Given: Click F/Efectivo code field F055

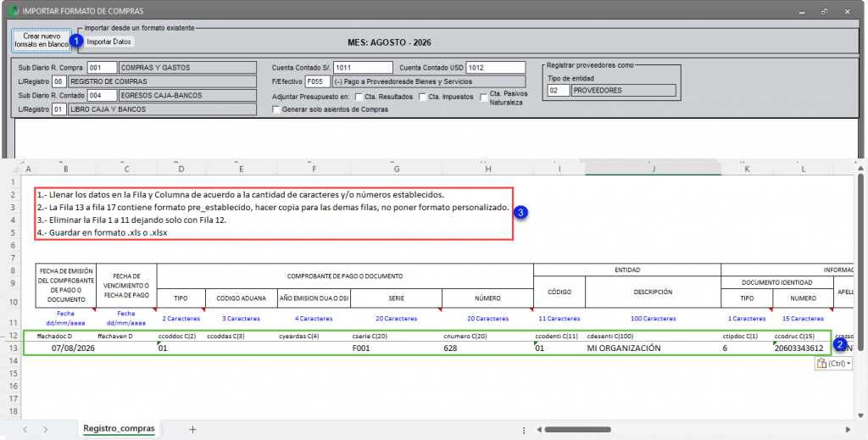Looking at the screenshot, I should point(318,81).
